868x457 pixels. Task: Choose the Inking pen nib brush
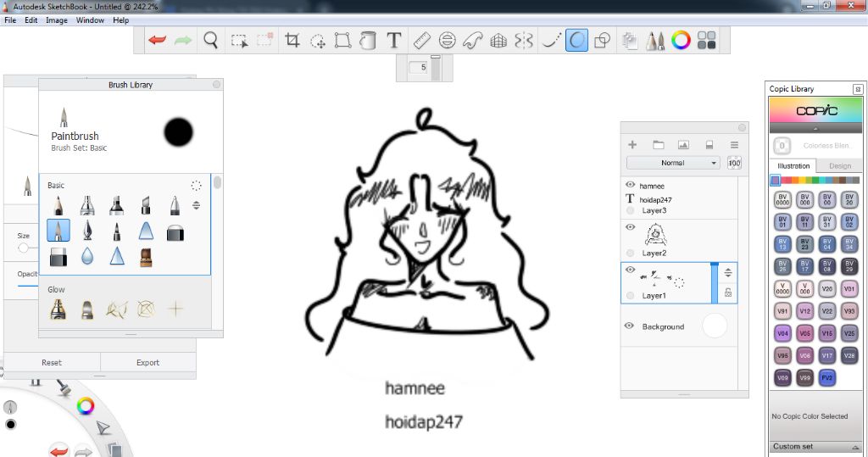pyautogui.click(x=87, y=230)
